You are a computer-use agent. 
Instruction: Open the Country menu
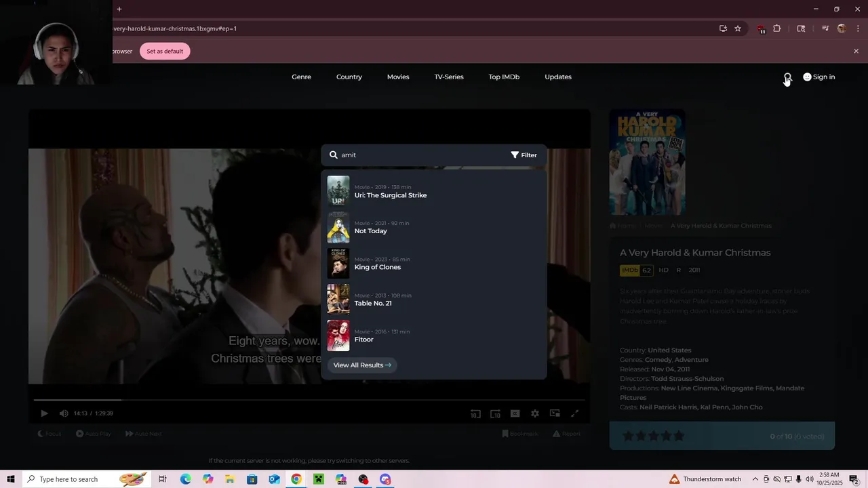(349, 77)
